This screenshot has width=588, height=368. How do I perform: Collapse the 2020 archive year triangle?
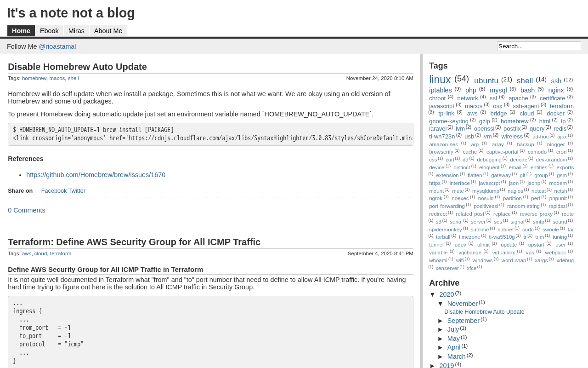[432, 294]
